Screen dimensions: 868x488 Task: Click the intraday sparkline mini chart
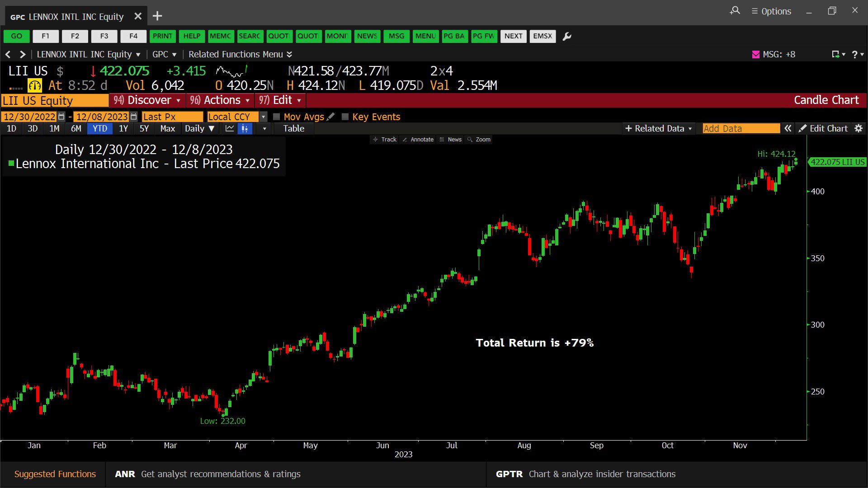(x=232, y=71)
